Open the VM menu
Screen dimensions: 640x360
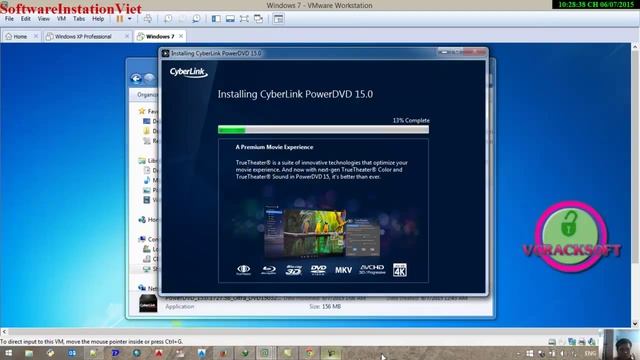(x=61, y=19)
